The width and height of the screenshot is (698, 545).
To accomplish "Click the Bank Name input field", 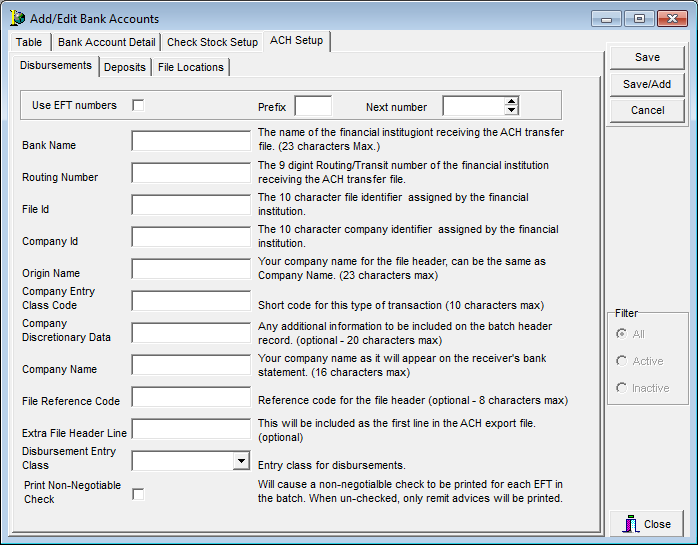I will pyautogui.click(x=191, y=141).
